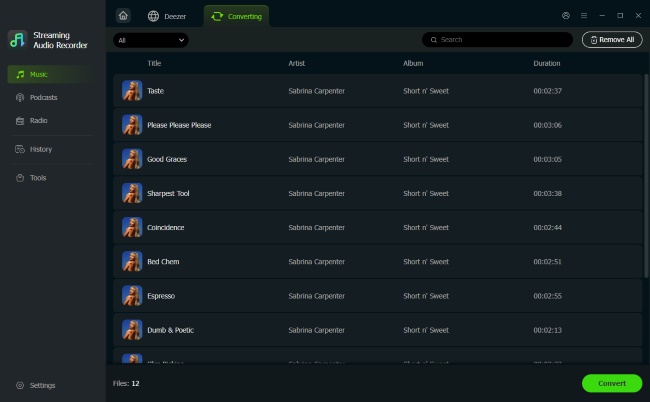
Task: Close the application window
Action: pos(638,16)
